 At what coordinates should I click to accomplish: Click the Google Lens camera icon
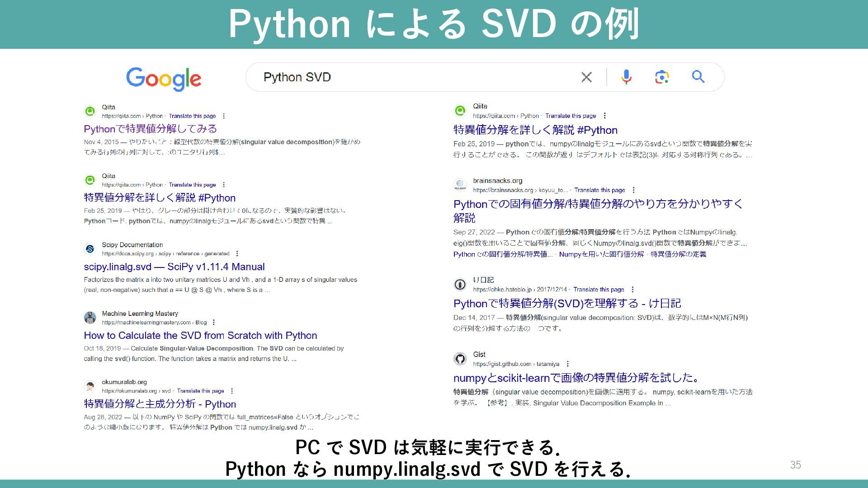coord(662,77)
